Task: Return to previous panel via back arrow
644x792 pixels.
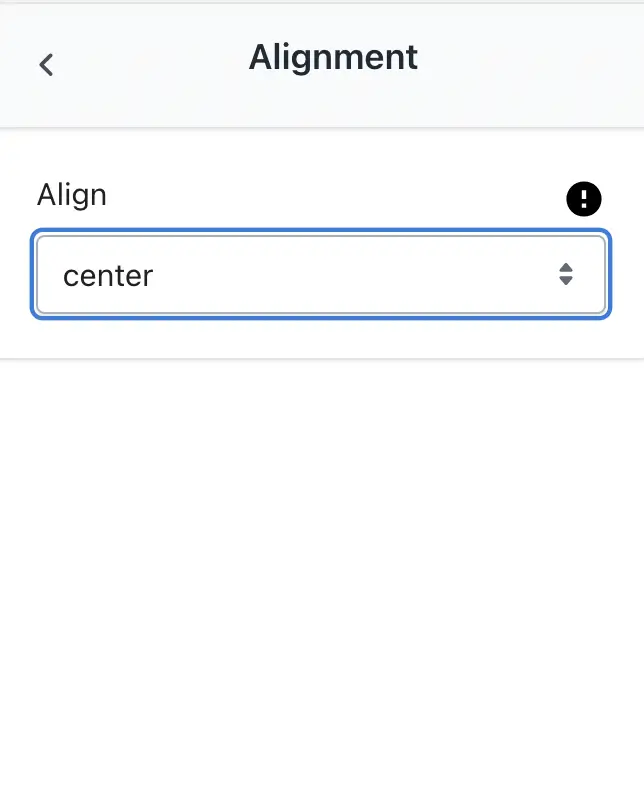Action: pyautogui.click(x=46, y=65)
